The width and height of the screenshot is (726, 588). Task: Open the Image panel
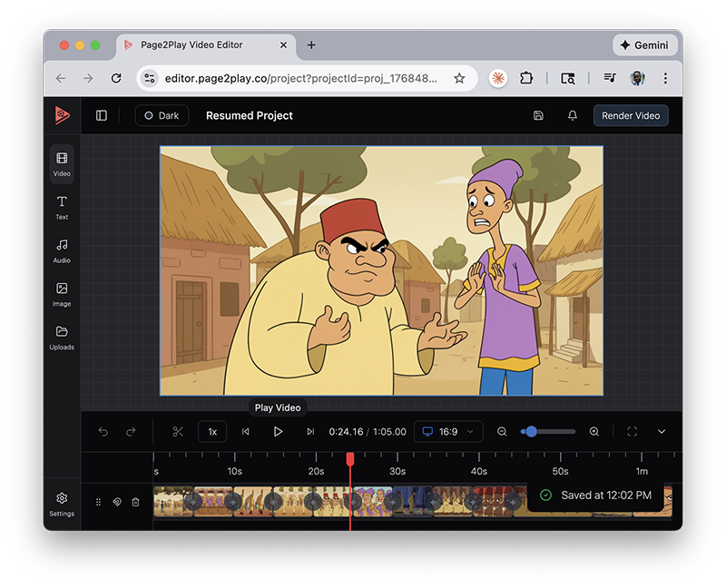pyautogui.click(x=62, y=295)
